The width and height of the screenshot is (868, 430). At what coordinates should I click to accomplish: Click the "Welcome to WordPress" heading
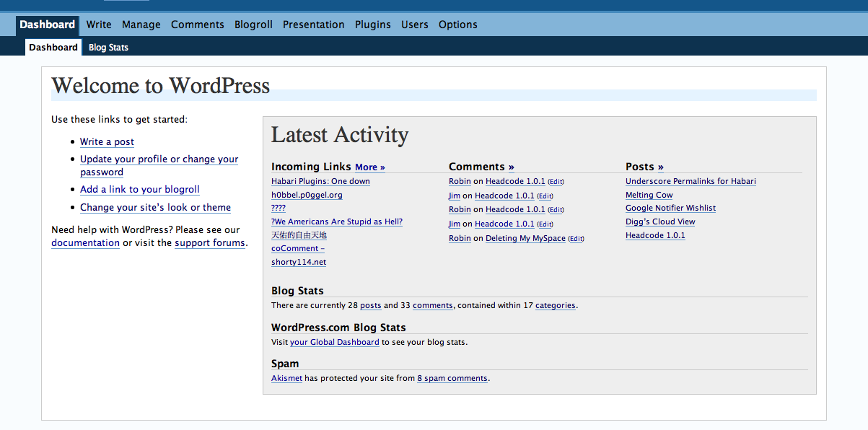161,86
